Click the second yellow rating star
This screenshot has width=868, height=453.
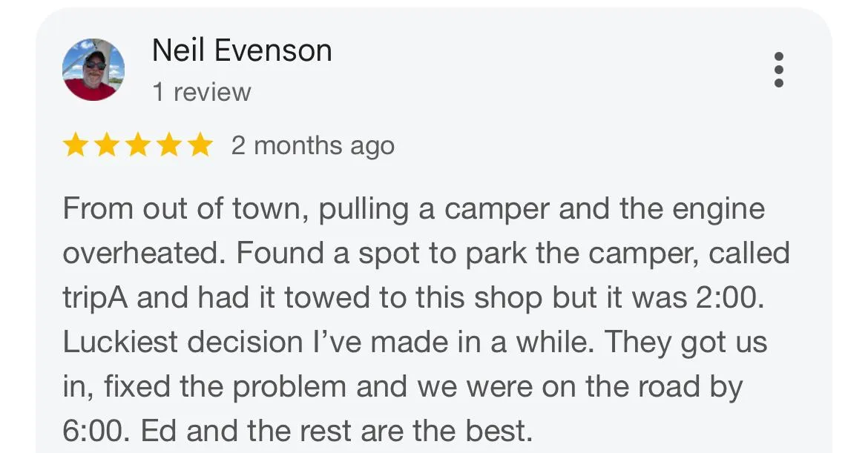point(106,145)
